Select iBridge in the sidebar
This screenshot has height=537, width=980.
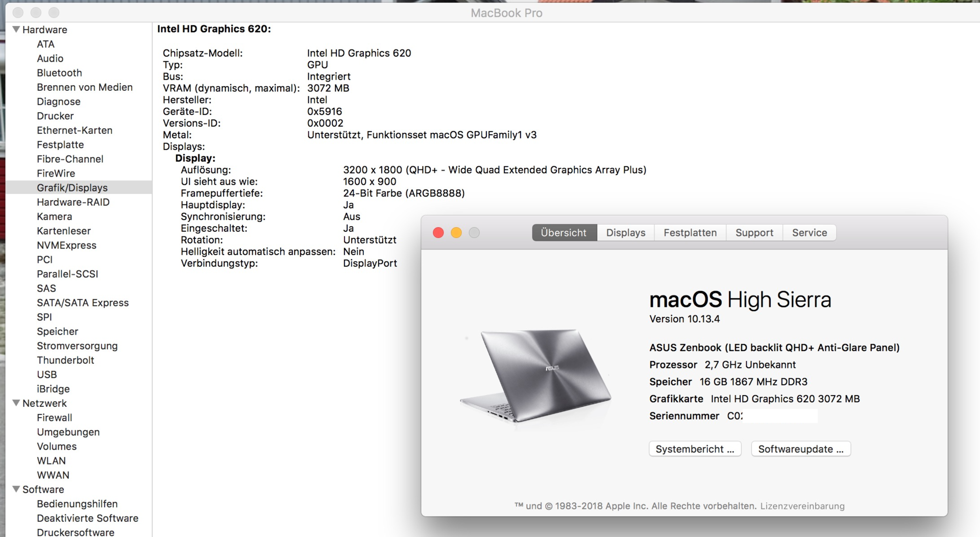click(x=53, y=389)
